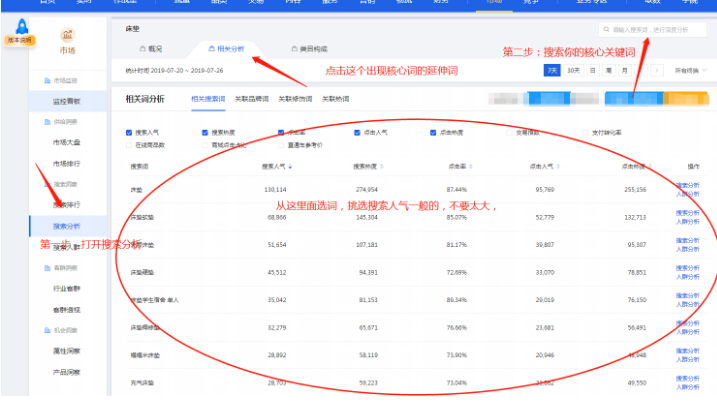Select the 30天 time range option
The height and width of the screenshot is (407, 717).
(572, 71)
